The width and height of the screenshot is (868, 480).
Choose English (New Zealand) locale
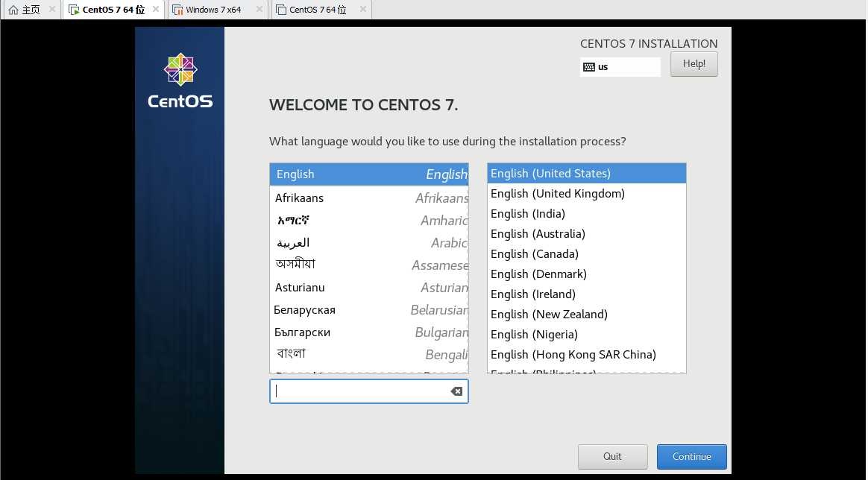click(587, 314)
